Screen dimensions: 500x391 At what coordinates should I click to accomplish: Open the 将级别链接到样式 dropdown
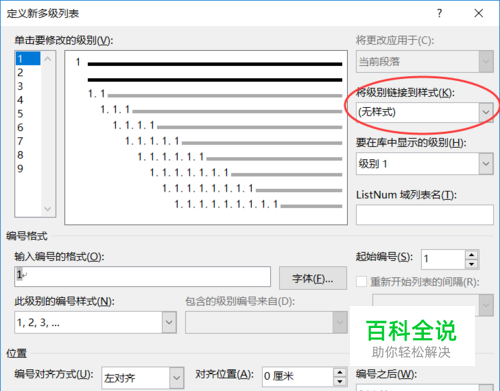coord(486,112)
